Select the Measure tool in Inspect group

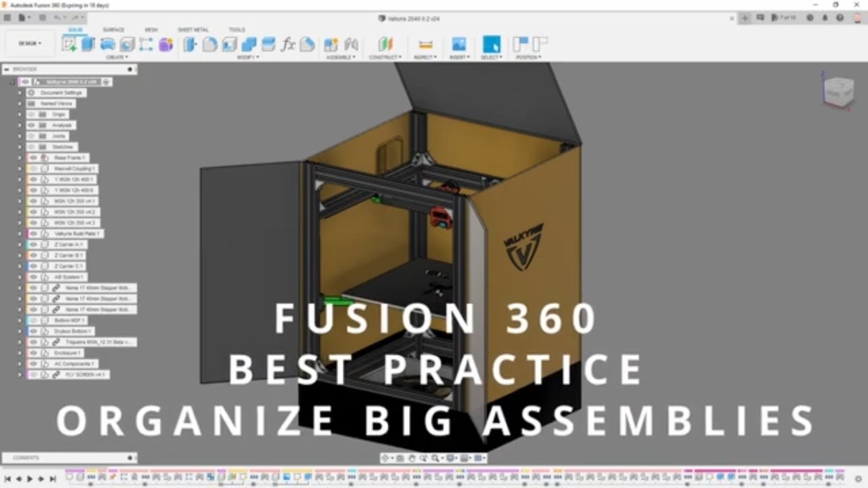(425, 44)
